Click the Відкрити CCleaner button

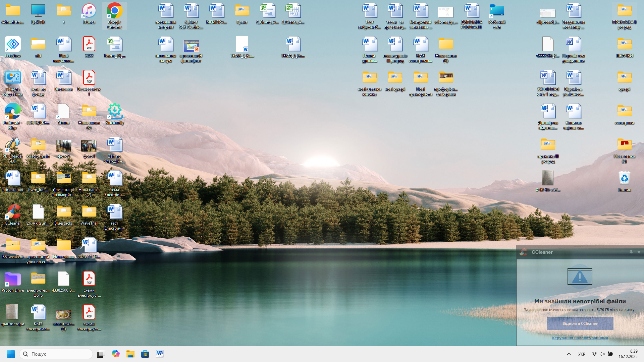tap(580, 323)
